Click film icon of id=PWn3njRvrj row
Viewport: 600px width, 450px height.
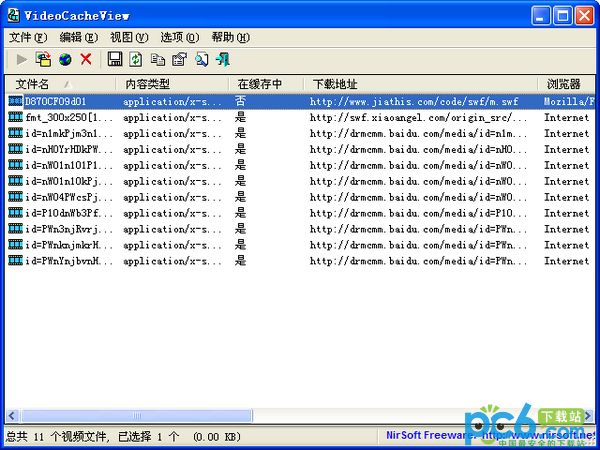(x=16, y=229)
